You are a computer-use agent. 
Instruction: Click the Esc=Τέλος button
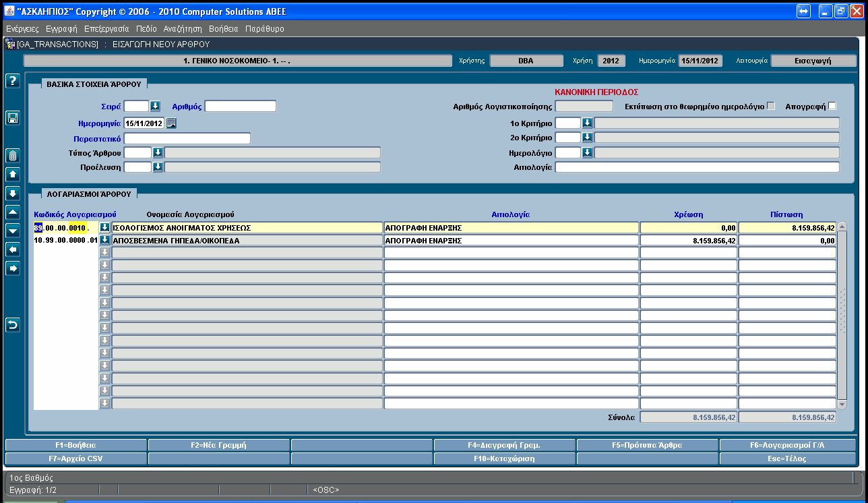pyautogui.click(x=787, y=458)
